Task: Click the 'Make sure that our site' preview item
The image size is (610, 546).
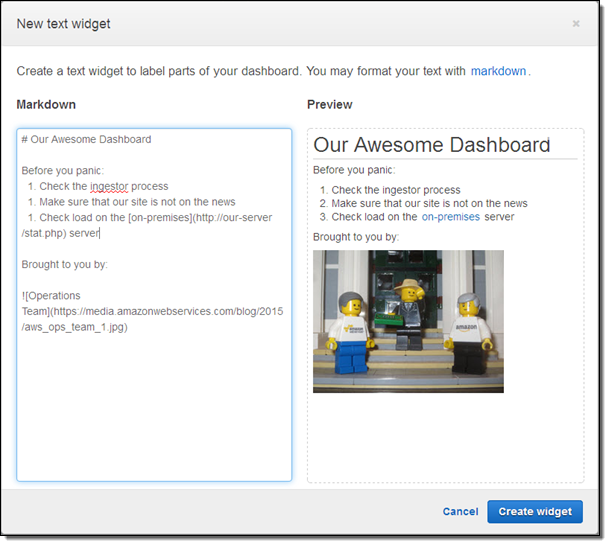Action: coord(428,203)
